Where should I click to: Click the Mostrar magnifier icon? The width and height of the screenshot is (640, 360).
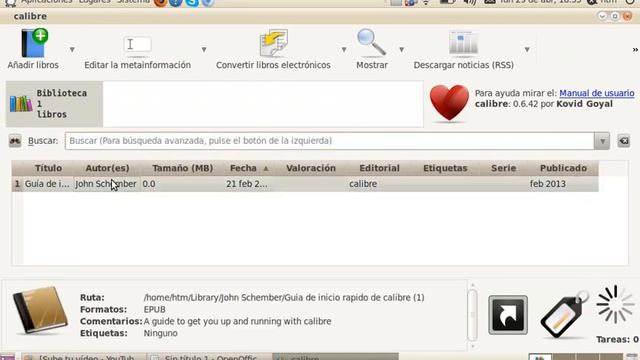coord(371,42)
